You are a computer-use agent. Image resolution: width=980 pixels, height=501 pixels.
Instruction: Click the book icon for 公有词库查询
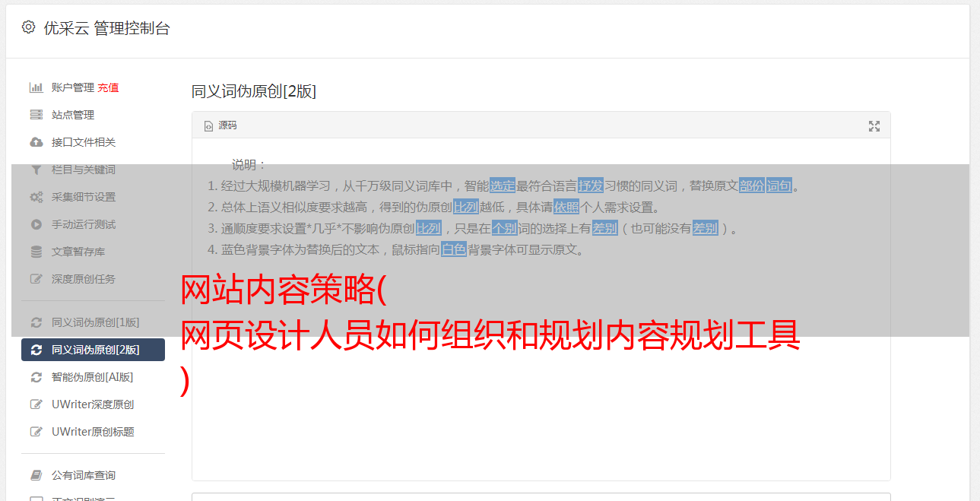click(36, 475)
